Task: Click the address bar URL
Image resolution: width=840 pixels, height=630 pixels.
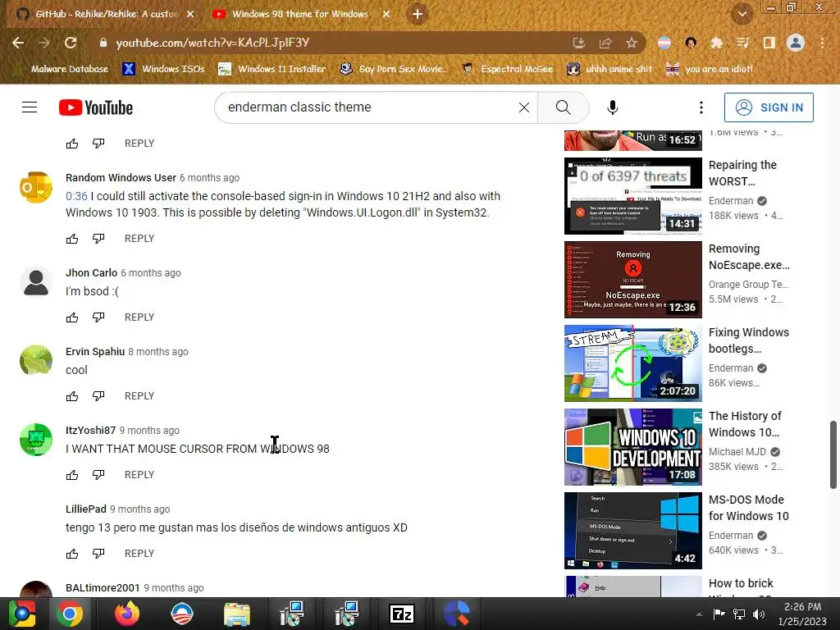Action: coord(212,43)
